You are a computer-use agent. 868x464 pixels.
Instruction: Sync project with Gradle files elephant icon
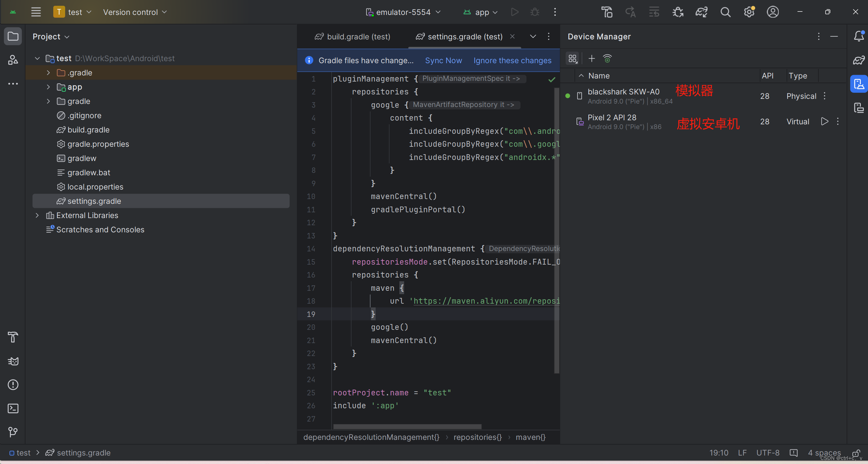702,12
